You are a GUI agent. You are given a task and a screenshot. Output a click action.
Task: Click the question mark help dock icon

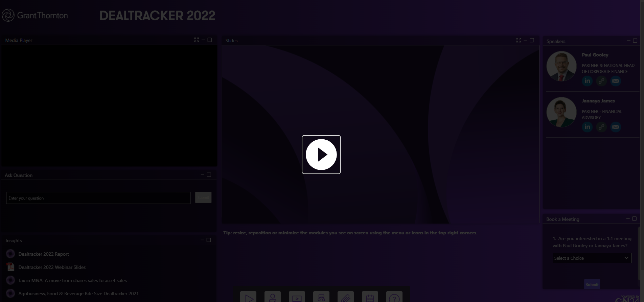pyautogui.click(x=394, y=297)
